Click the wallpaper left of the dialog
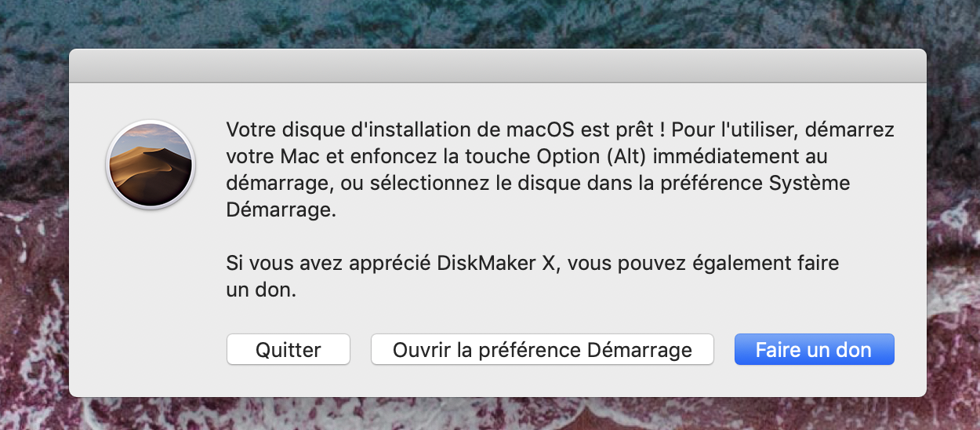The image size is (980, 430). tap(33, 220)
